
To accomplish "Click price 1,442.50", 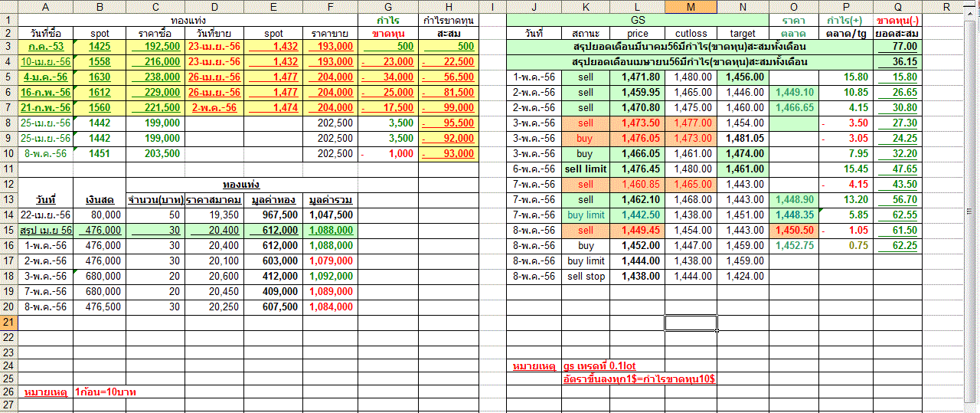I will coord(637,215).
